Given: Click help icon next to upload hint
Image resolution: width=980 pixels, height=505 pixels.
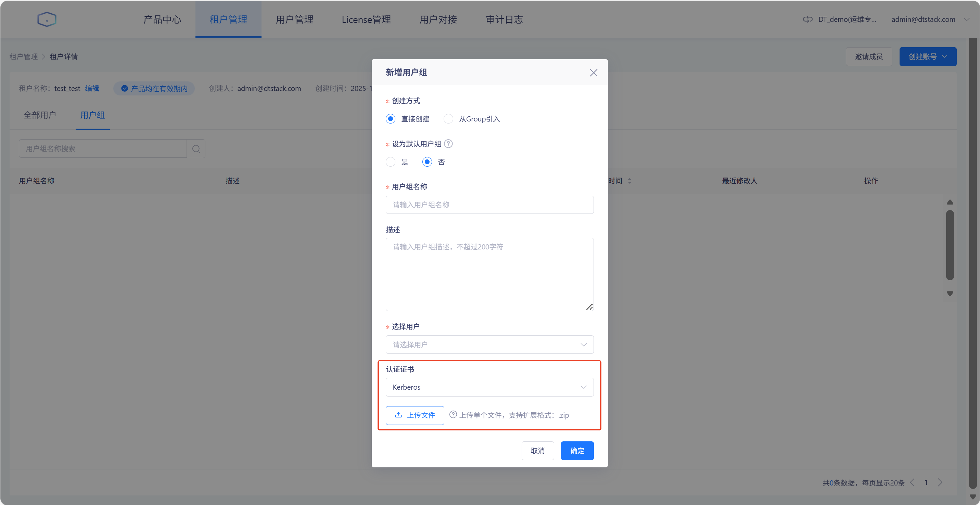Looking at the screenshot, I should click(x=453, y=414).
